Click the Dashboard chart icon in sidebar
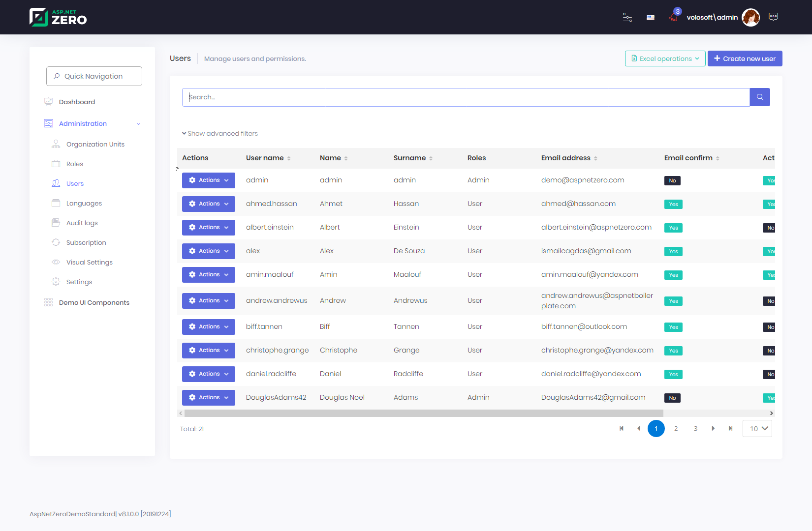Screen dimensions: 812x531 (48, 102)
